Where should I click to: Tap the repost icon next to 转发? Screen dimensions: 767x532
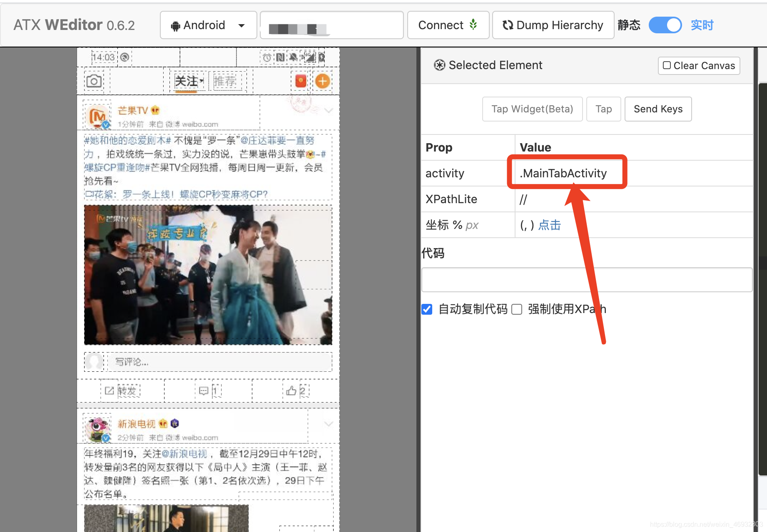(110, 390)
